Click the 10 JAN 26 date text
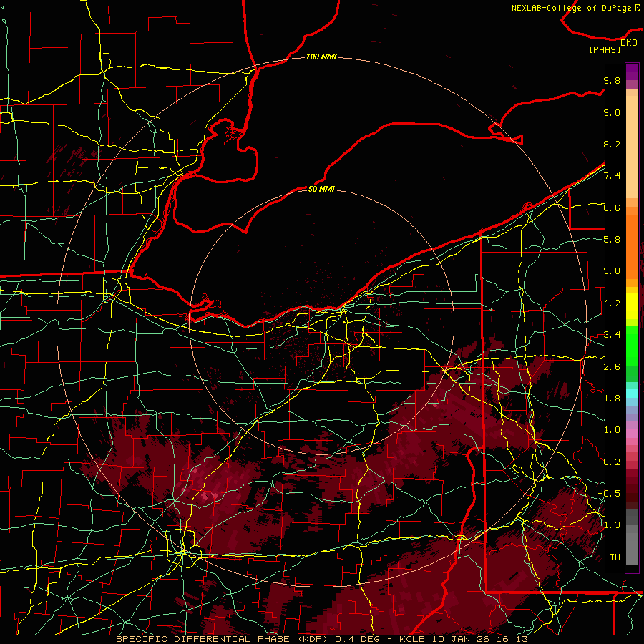This screenshot has width=644, height=644. pyautogui.click(x=462, y=639)
